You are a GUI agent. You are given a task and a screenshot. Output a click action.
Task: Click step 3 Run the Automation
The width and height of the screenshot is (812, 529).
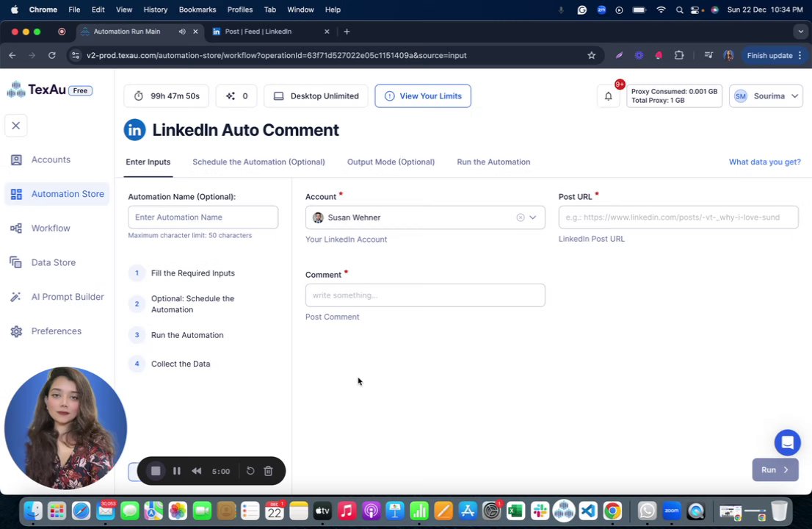pos(177,335)
